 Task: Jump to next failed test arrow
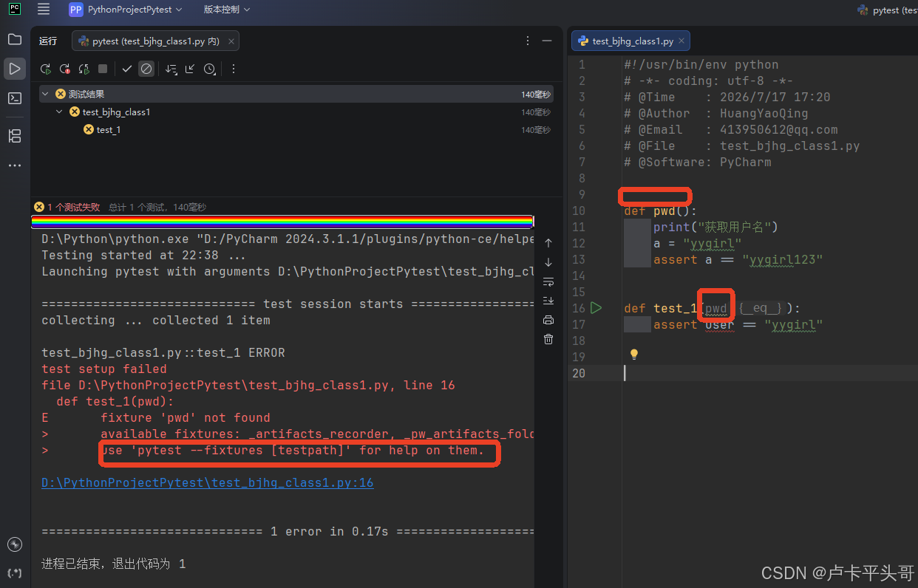pyautogui.click(x=548, y=262)
